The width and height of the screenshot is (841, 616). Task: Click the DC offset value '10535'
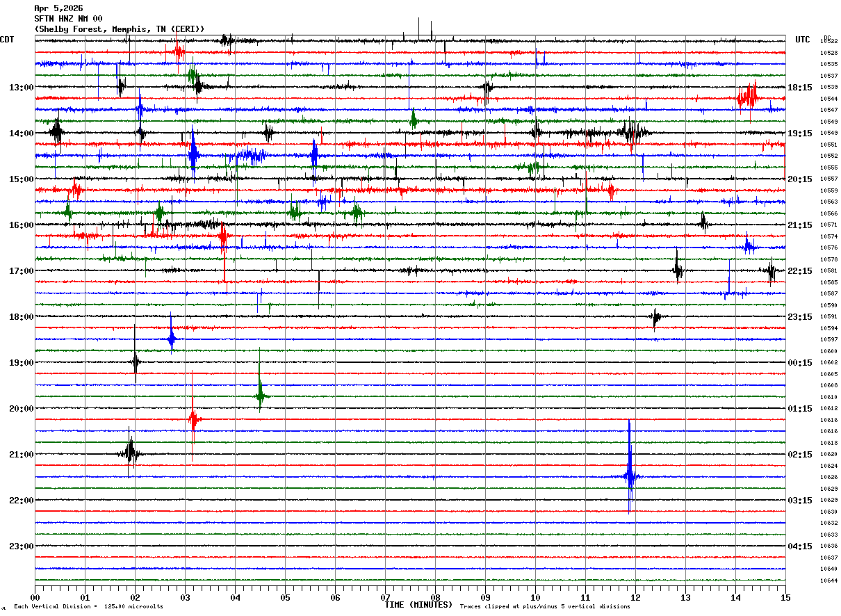point(828,64)
